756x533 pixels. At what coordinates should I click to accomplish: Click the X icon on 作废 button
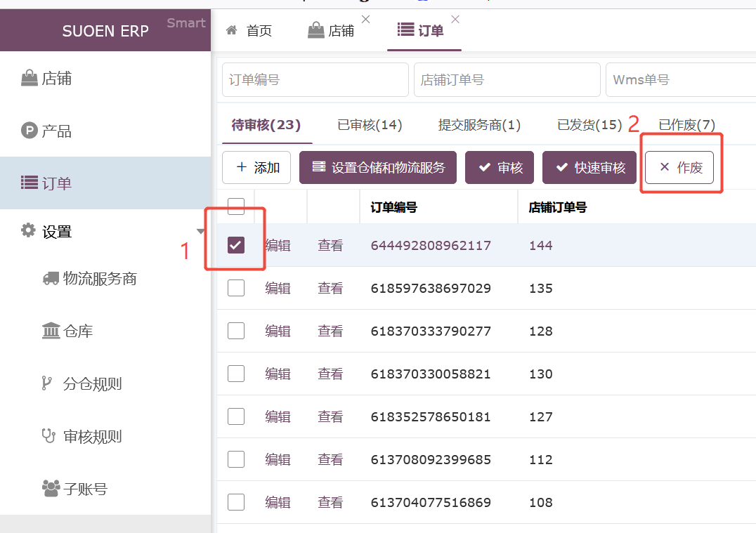[x=665, y=166]
